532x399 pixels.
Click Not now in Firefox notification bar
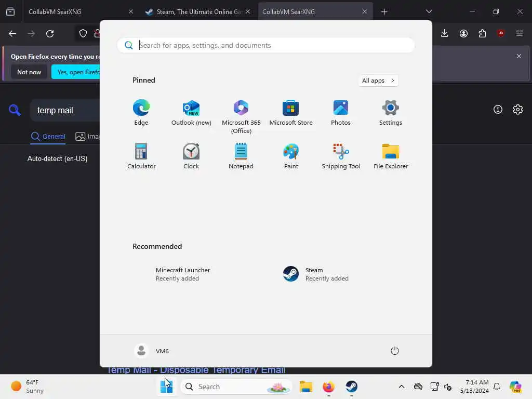point(29,72)
